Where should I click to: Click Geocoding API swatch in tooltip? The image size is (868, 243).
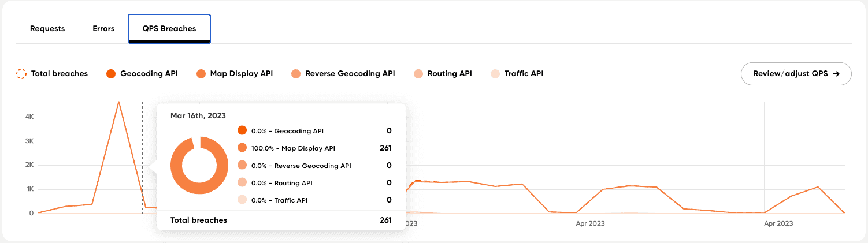click(242, 131)
